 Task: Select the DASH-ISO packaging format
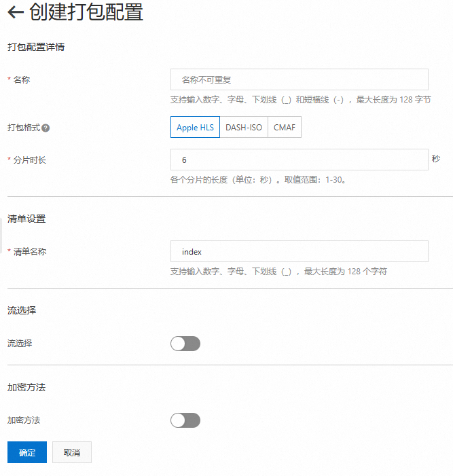244,127
